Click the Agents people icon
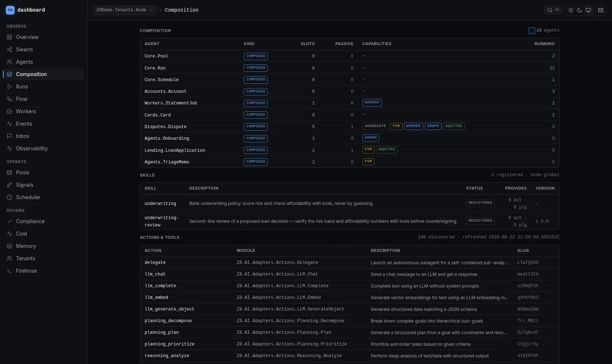612x364 pixels. (x=9, y=62)
